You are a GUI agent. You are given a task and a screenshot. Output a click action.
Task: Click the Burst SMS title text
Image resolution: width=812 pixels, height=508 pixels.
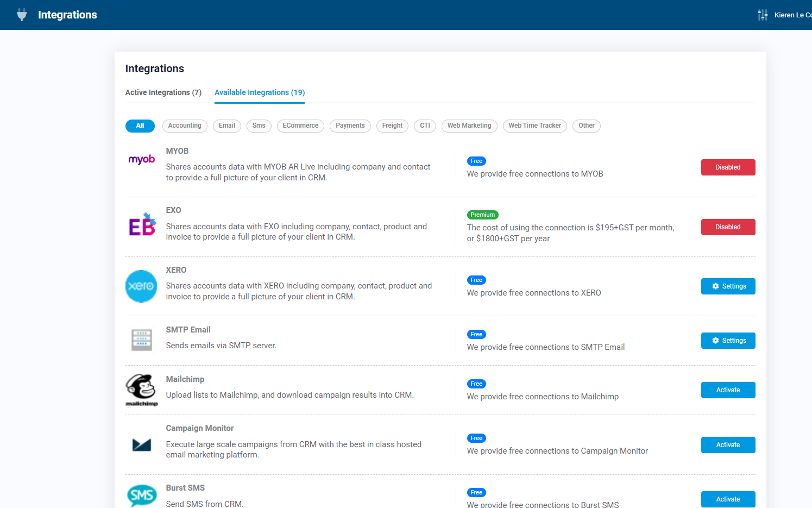click(x=185, y=488)
